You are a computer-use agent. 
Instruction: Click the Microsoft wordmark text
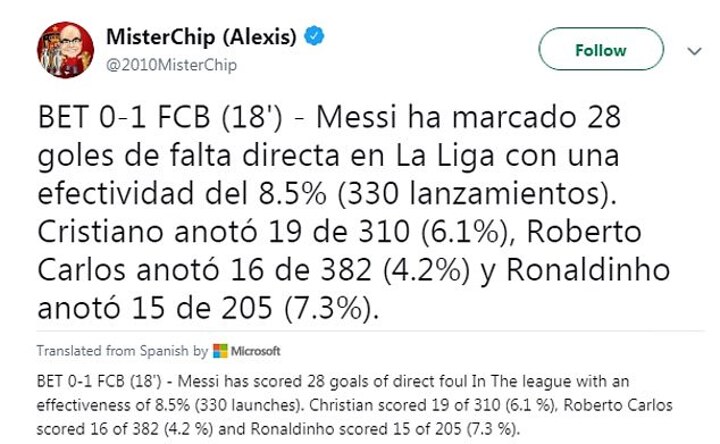pos(256,351)
